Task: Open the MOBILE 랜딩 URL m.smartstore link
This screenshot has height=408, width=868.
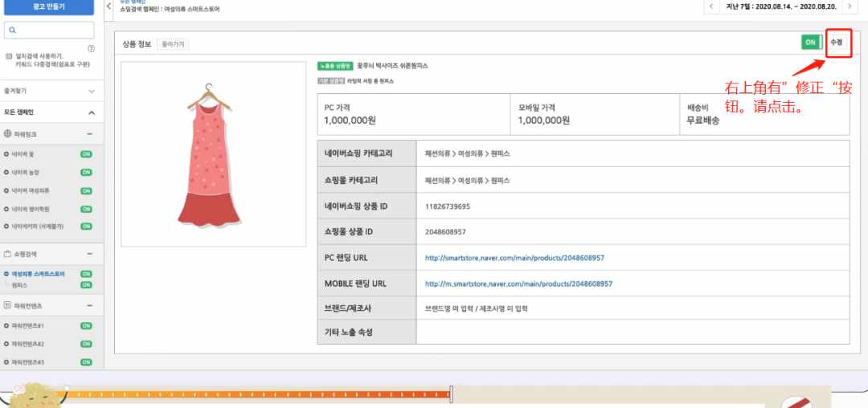Action: 518,284
